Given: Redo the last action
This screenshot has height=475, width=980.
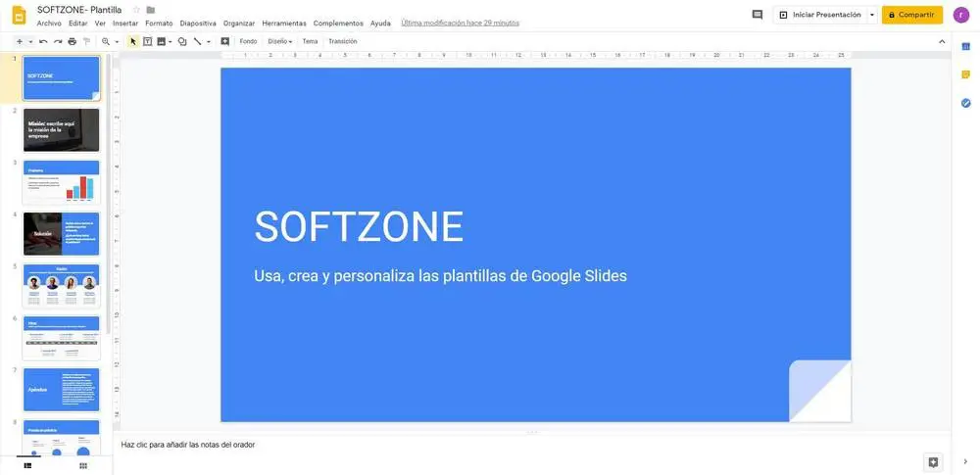Looking at the screenshot, I should pos(58,41).
